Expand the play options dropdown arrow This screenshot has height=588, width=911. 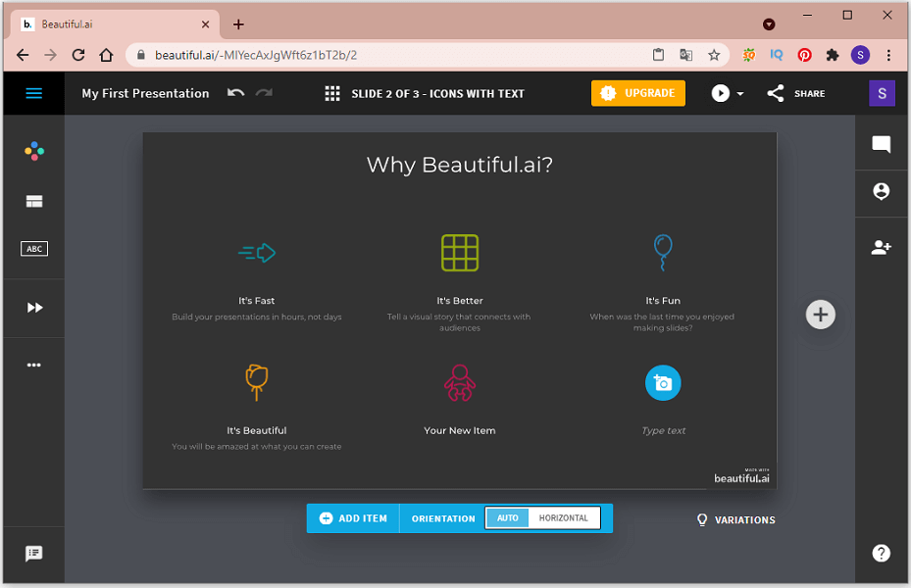tap(740, 93)
